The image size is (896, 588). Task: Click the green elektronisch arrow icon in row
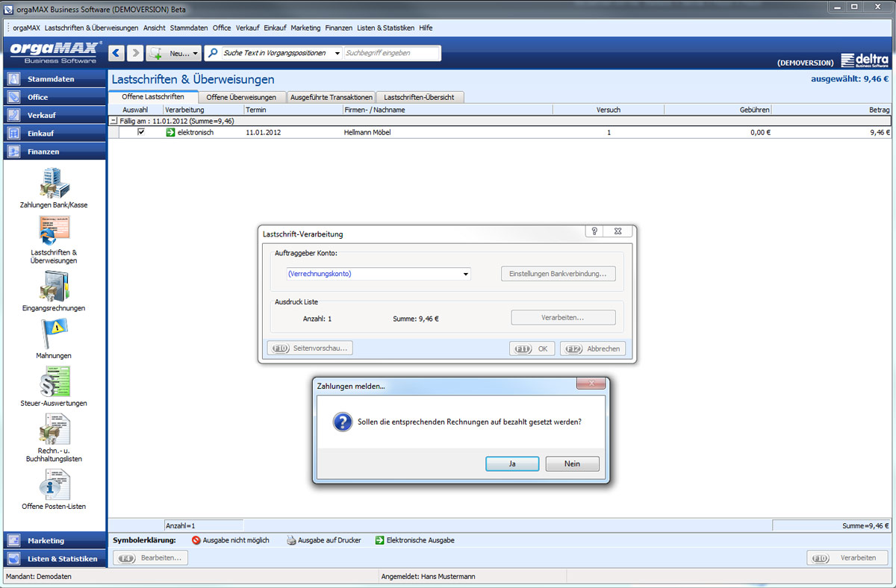[x=170, y=132]
